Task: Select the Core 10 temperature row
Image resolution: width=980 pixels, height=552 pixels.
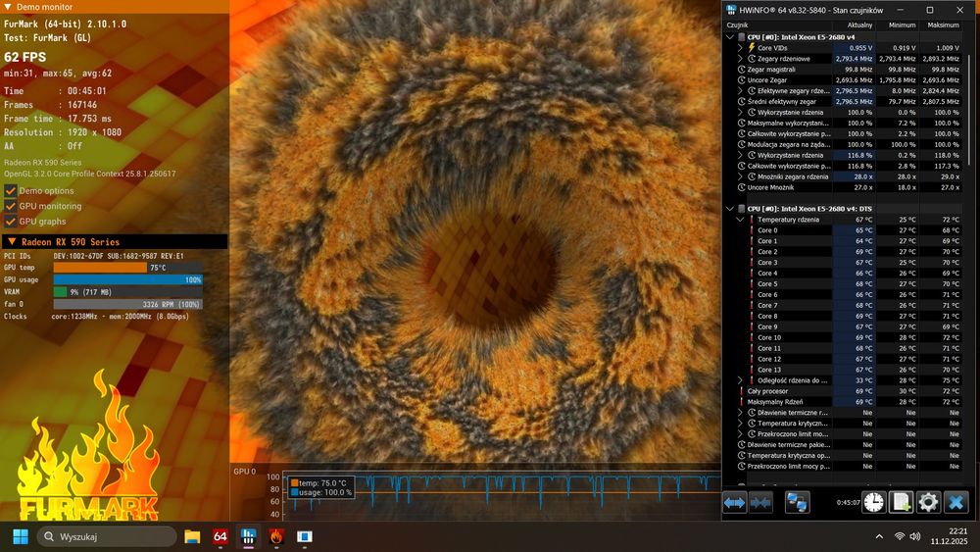Action: pyautogui.click(x=843, y=337)
